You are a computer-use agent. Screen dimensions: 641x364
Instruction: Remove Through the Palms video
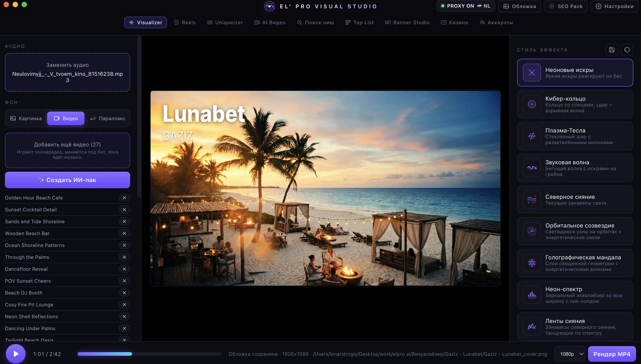coord(124,257)
